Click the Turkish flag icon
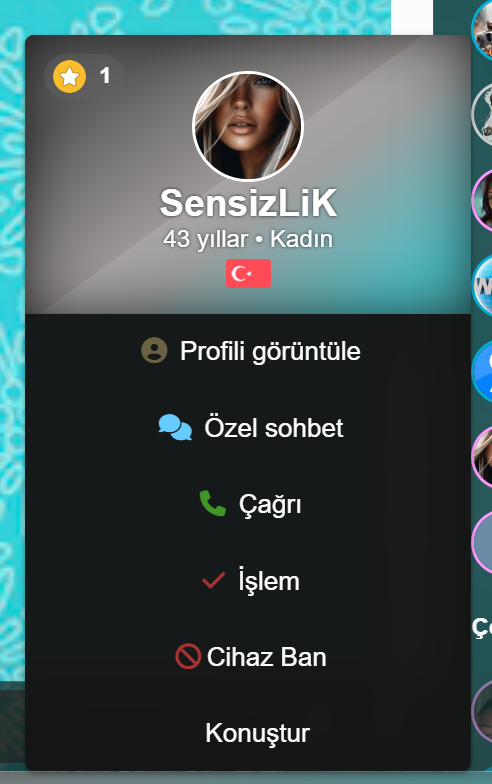 pos(248,274)
